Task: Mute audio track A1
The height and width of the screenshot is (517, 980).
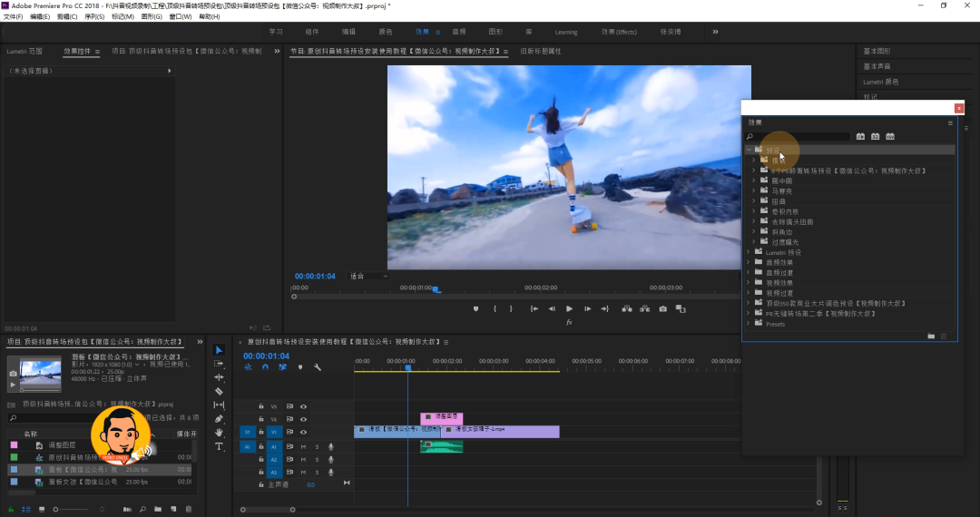Action: (304, 447)
